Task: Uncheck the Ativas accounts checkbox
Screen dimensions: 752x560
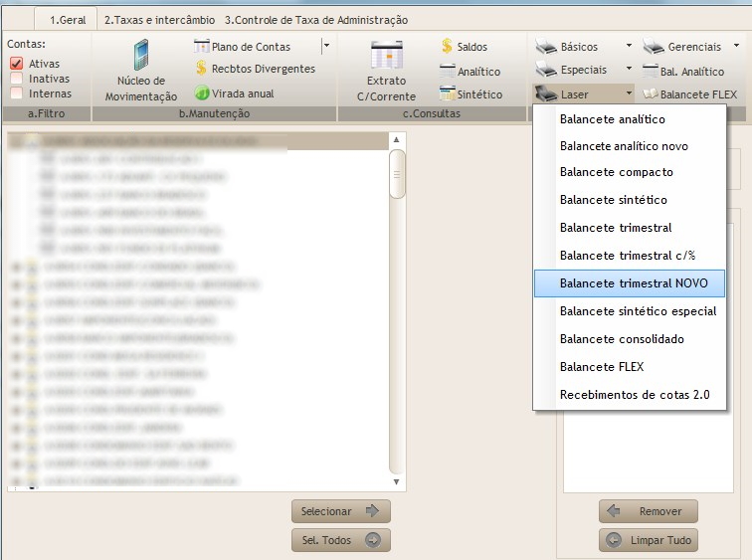Action: click(x=16, y=64)
